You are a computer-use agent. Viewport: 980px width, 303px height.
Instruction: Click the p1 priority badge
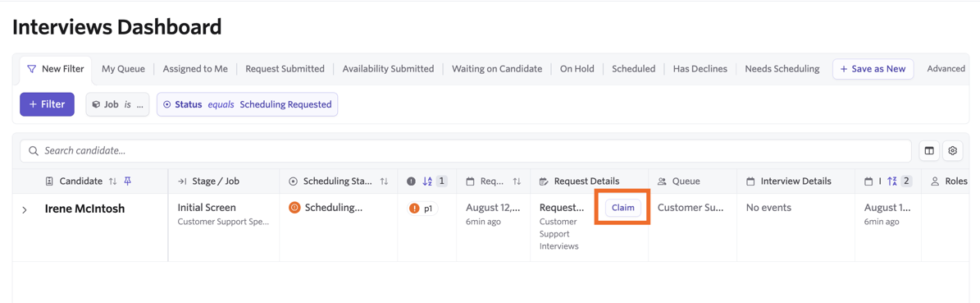pyautogui.click(x=423, y=209)
